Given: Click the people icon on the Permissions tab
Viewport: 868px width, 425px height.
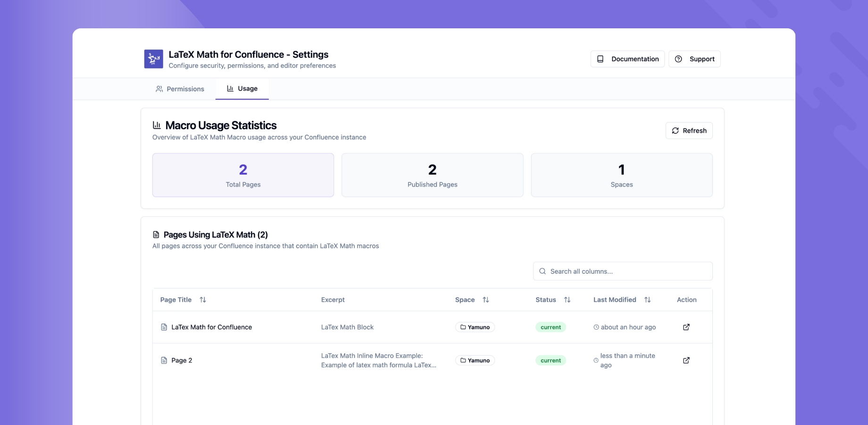Looking at the screenshot, I should tap(159, 88).
